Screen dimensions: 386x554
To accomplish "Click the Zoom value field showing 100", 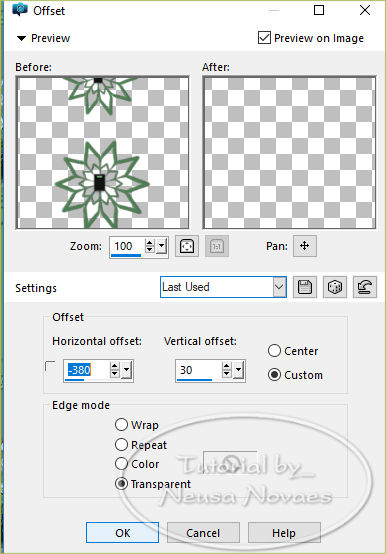I will point(127,246).
